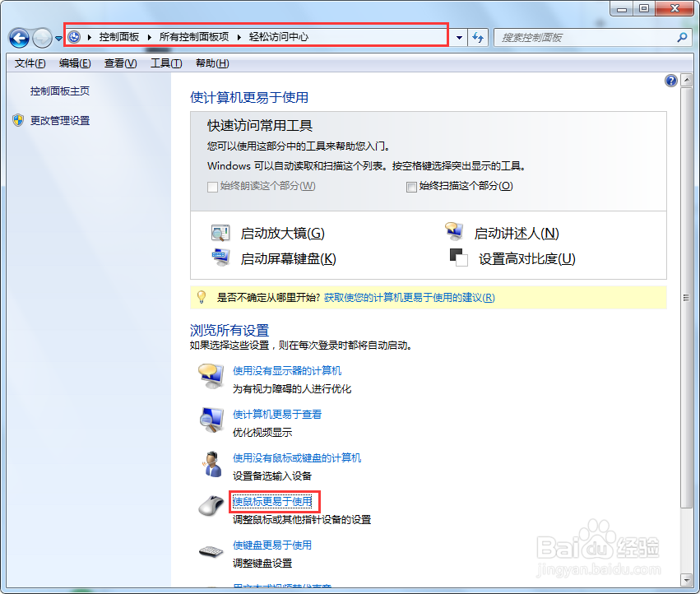700x594 pixels.
Task: Open 使用没有鼠标或键盘的计算机 link
Action: [x=297, y=458]
